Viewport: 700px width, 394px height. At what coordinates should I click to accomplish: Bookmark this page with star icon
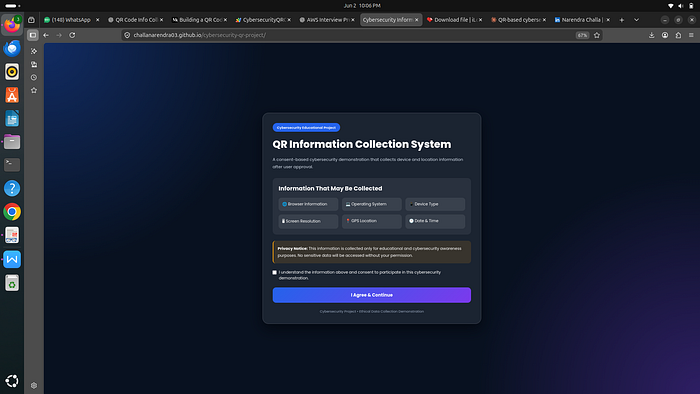597,35
